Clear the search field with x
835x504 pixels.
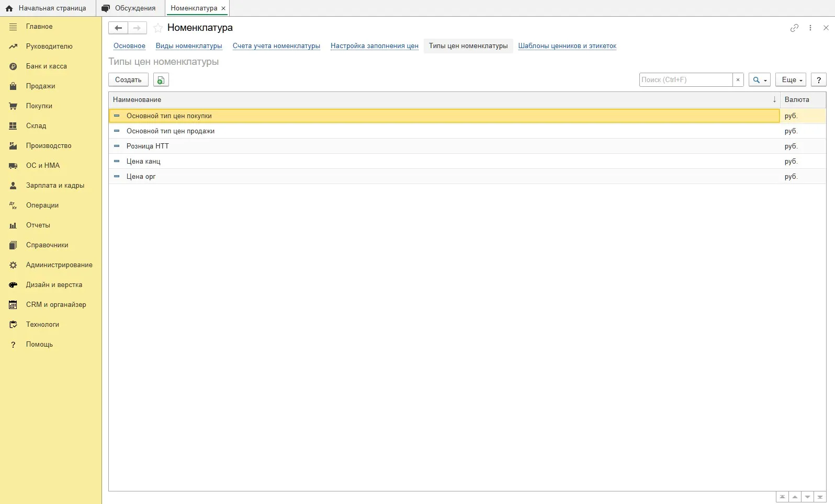(738, 80)
